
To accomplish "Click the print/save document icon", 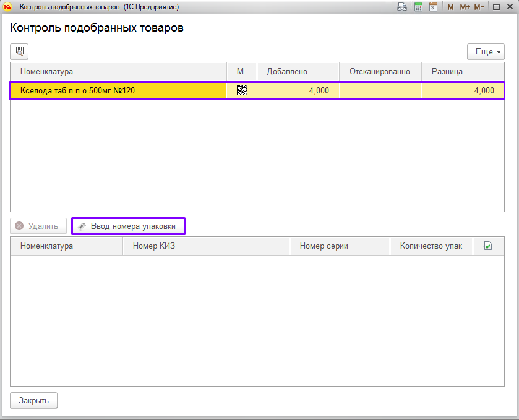I will point(402,7).
